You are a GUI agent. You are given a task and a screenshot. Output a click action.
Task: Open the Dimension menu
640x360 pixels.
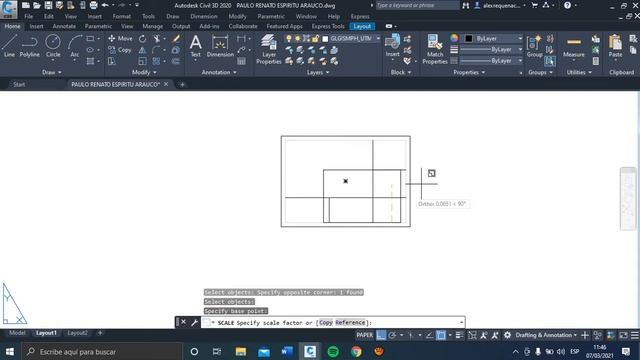(x=204, y=16)
